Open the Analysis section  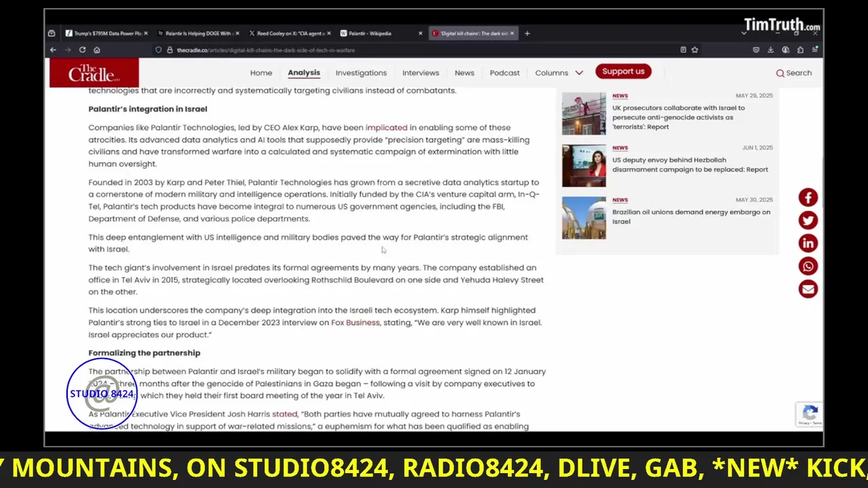(x=304, y=73)
